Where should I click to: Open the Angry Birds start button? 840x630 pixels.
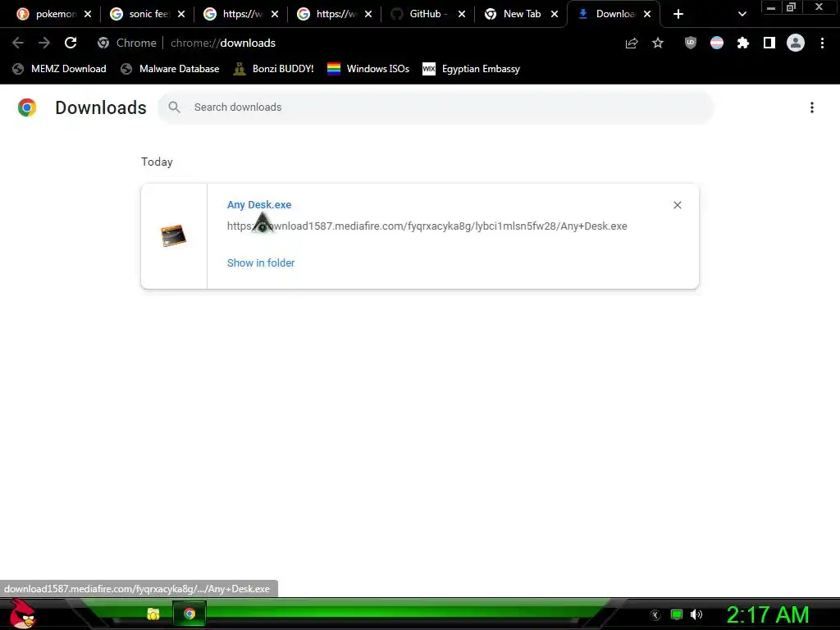click(x=22, y=614)
